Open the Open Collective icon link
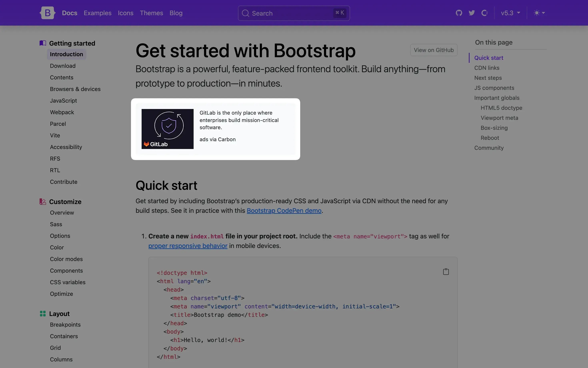The image size is (588, 368). 484,13
